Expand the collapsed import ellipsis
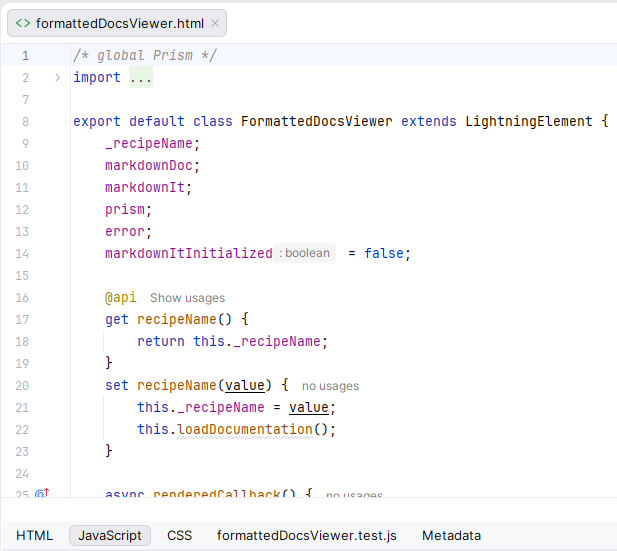This screenshot has height=551, width=617. tap(141, 77)
